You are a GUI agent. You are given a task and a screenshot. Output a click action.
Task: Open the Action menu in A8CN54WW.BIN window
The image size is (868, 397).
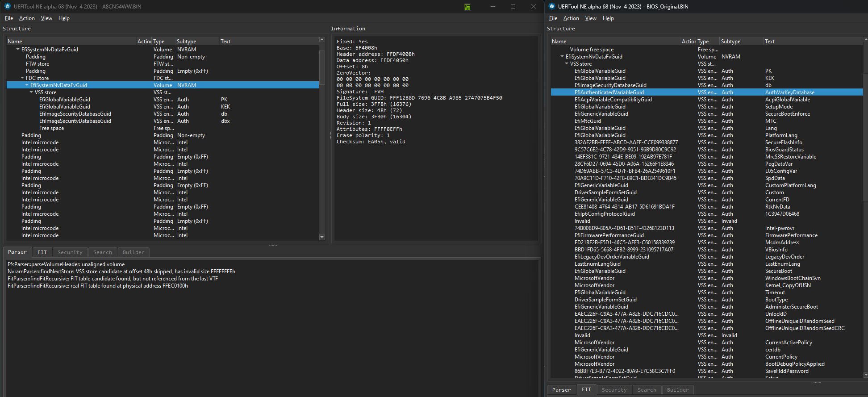click(x=27, y=18)
